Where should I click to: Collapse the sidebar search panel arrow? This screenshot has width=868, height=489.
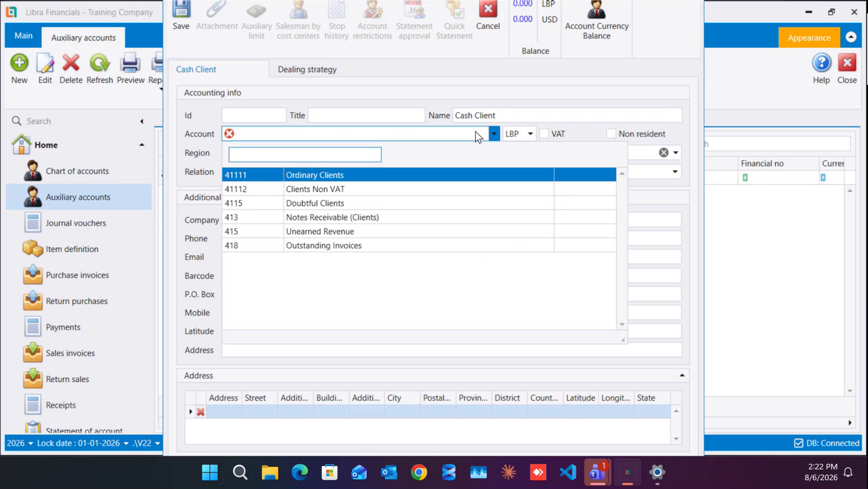click(x=141, y=121)
